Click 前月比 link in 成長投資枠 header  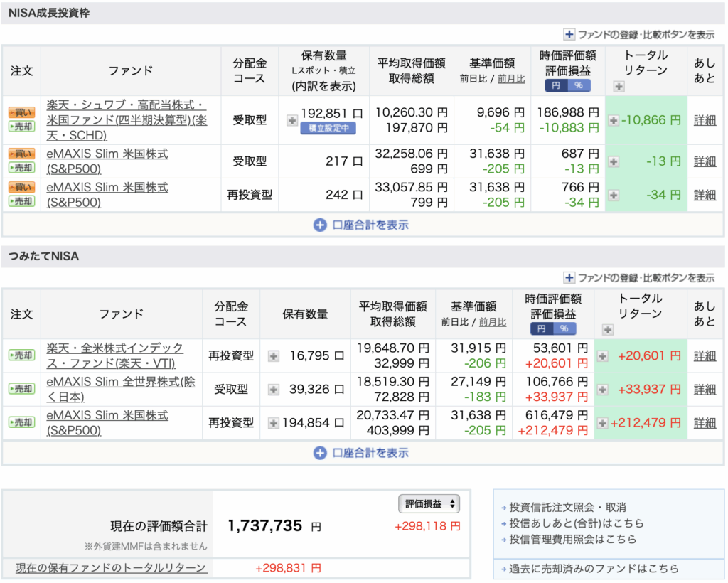(511, 79)
